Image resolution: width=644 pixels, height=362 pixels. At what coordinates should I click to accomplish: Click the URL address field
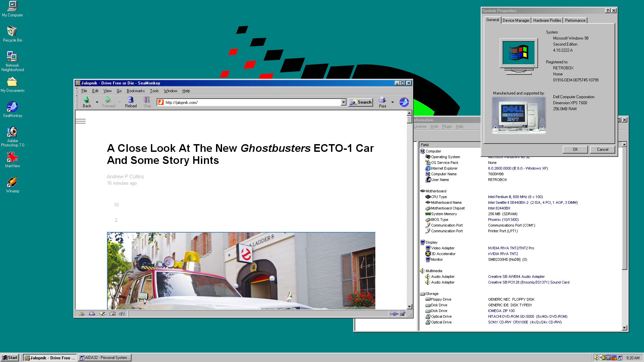tap(252, 102)
